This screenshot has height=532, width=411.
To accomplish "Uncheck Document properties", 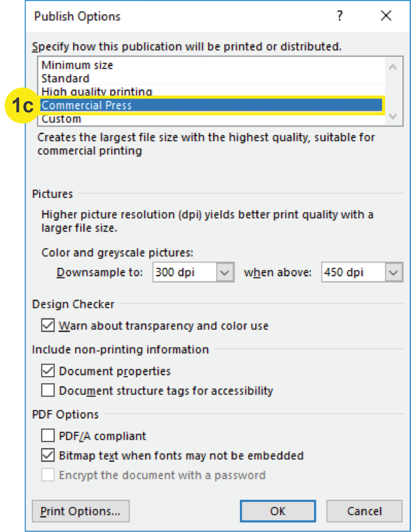I will 48,370.
